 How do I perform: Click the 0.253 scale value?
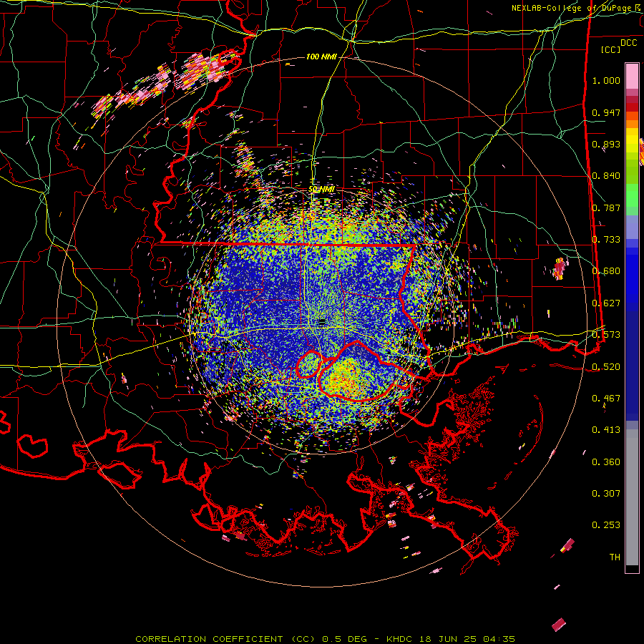click(606, 525)
